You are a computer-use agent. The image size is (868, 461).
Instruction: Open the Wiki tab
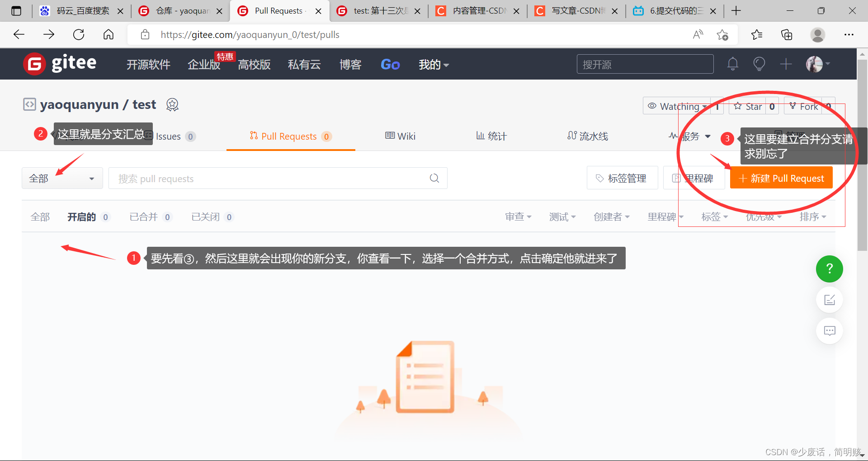point(400,136)
